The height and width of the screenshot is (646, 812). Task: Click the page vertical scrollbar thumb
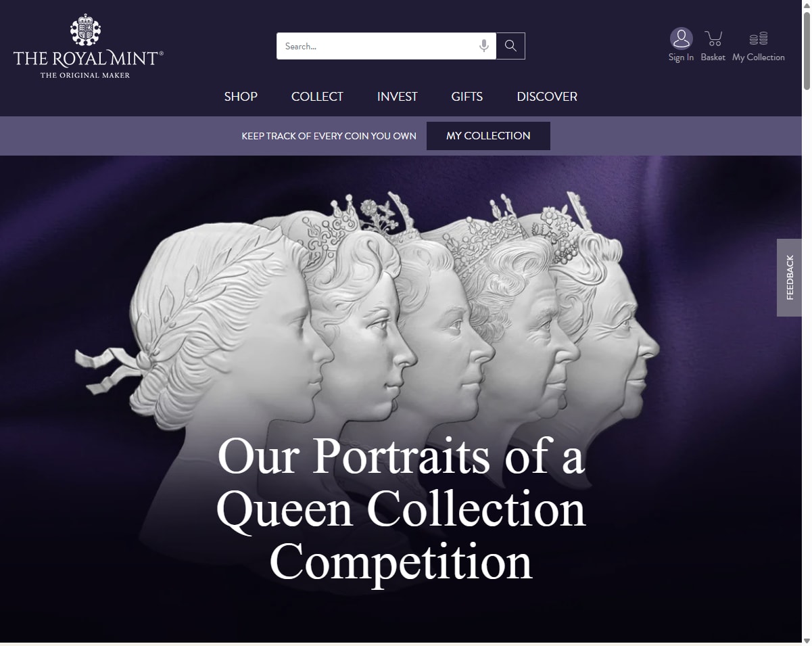[807, 50]
